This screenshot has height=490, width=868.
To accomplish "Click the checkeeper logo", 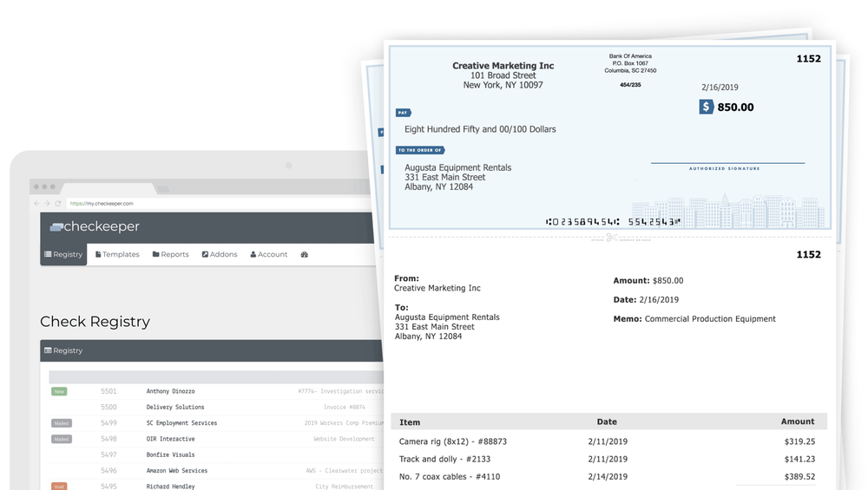I will 95,226.
